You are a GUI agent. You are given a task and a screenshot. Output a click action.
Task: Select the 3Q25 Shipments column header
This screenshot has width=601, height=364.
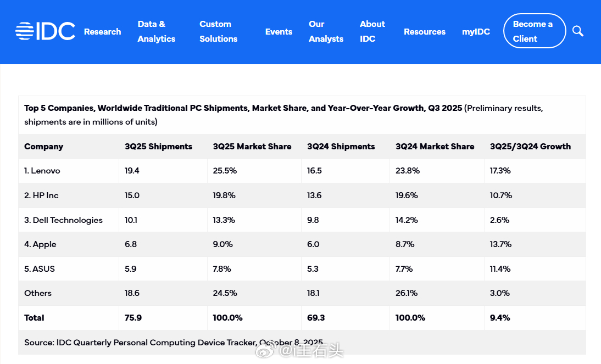coord(158,147)
